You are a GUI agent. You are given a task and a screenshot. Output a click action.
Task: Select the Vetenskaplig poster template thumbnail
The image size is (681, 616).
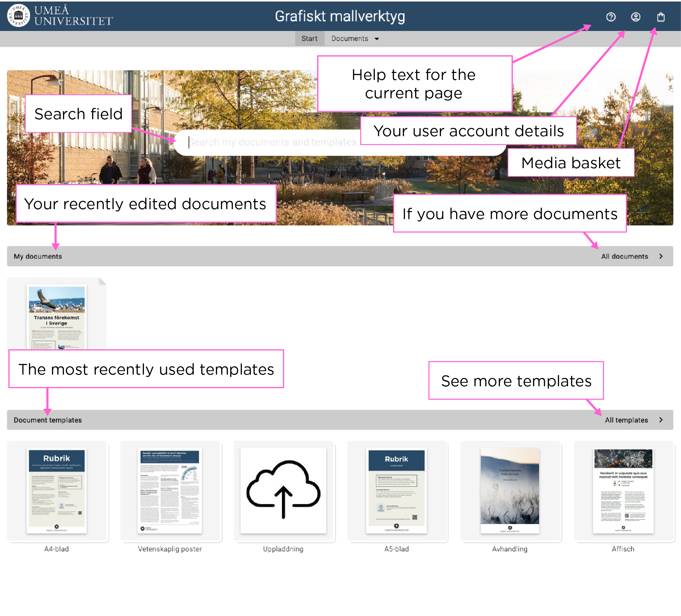[170, 491]
